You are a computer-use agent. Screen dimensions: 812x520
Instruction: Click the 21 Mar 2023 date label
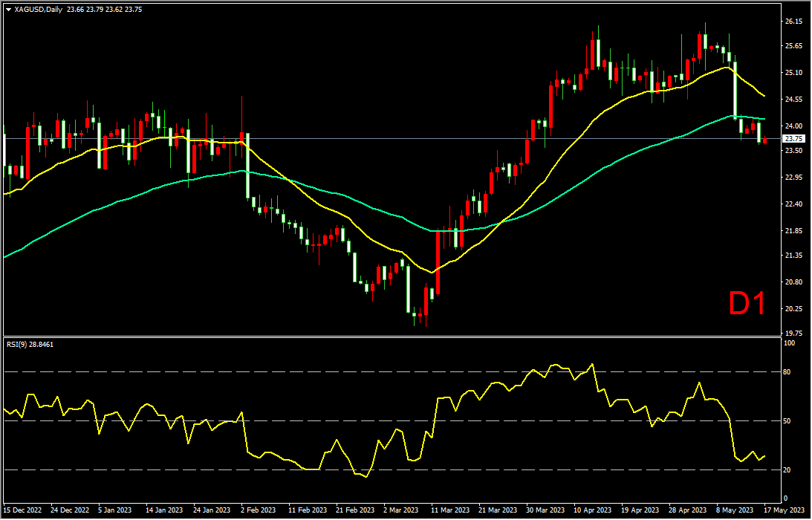[496, 510]
